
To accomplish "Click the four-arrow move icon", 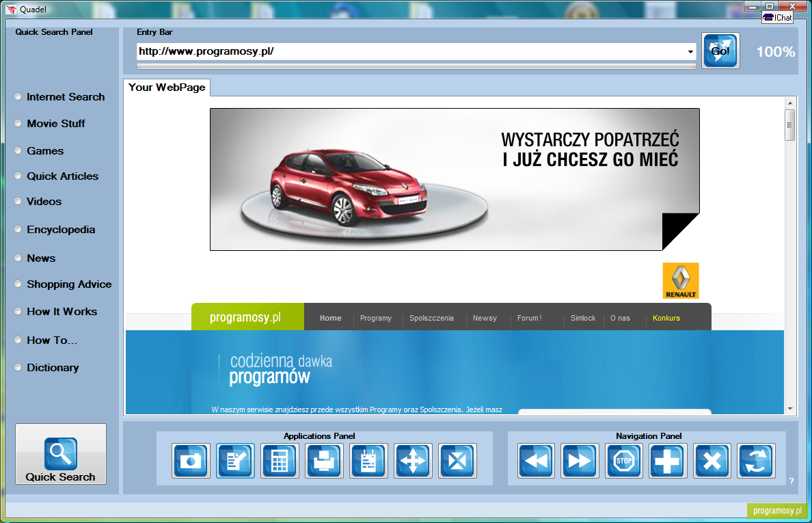I will (413, 460).
